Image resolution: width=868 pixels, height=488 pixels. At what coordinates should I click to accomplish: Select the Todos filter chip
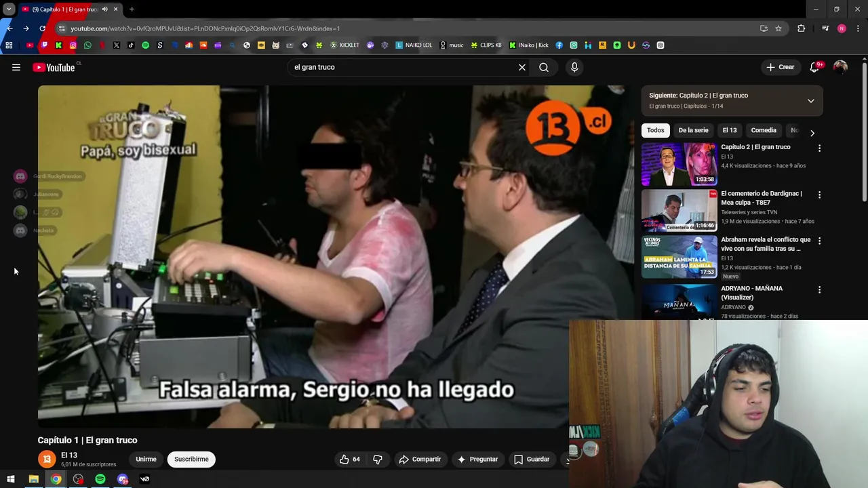pos(655,130)
